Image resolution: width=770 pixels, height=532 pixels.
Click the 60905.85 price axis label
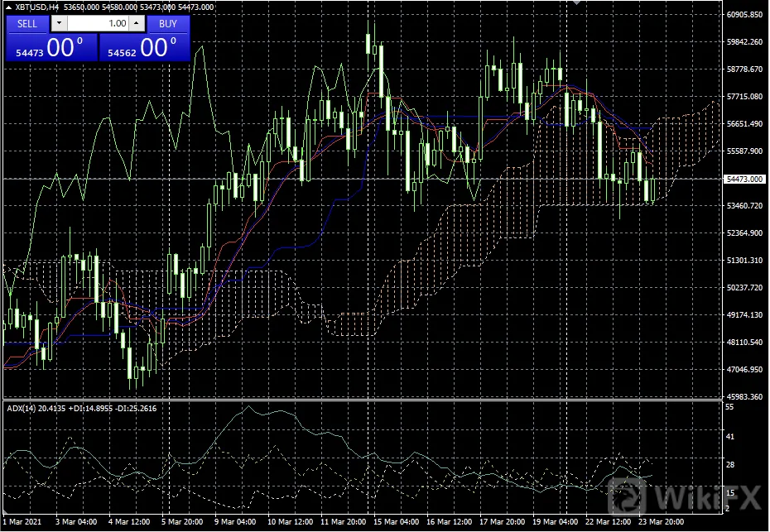(x=744, y=15)
